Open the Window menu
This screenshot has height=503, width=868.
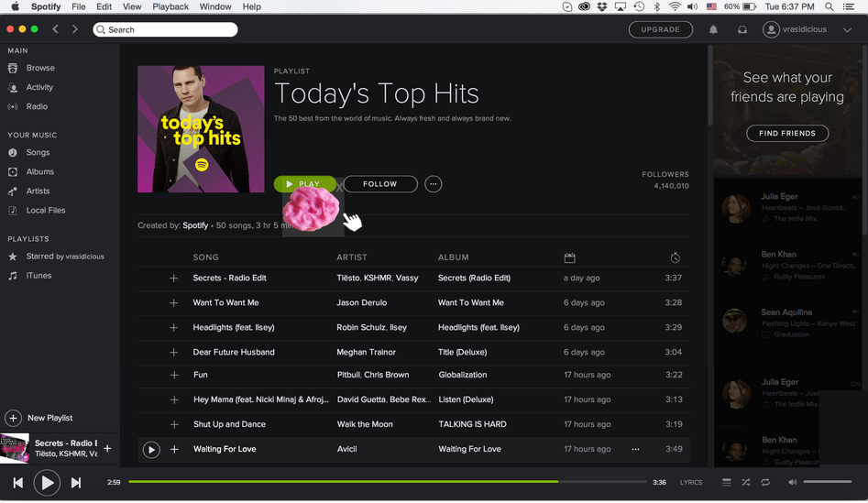[x=215, y=6]
